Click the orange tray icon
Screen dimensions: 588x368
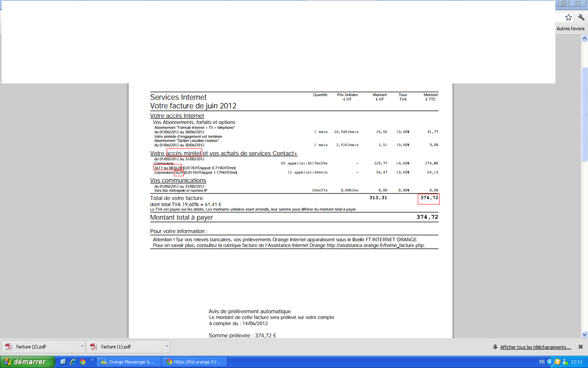click(557, 362)
